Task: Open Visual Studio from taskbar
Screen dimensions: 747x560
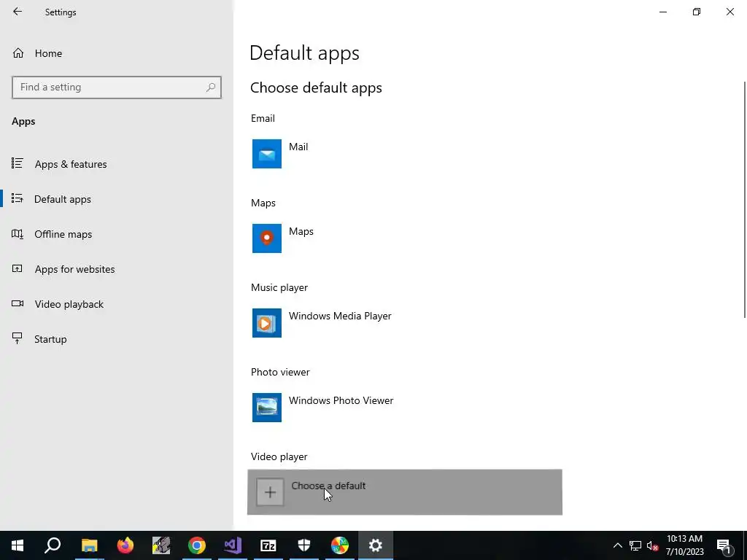Action: 233,545
